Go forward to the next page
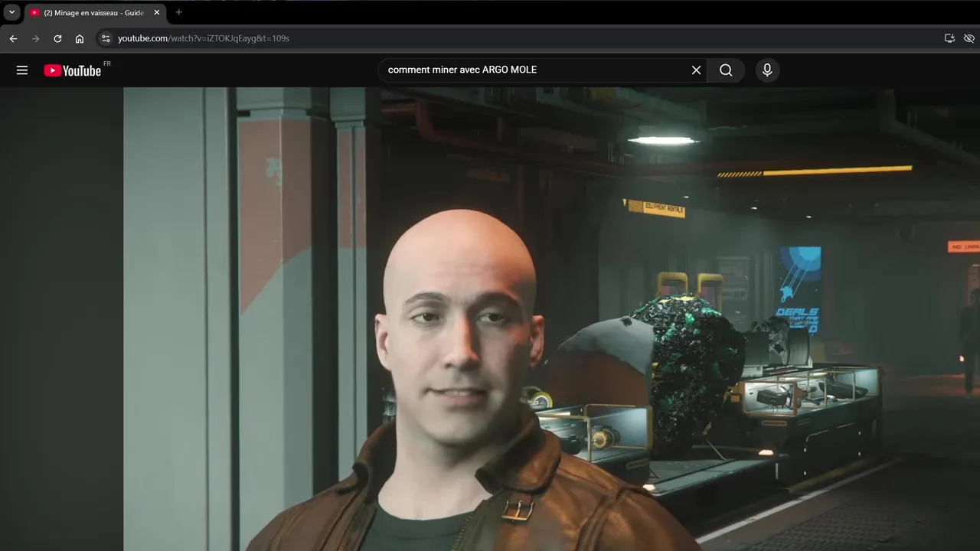This screenshot has width=980, height=551. [35, 38]
